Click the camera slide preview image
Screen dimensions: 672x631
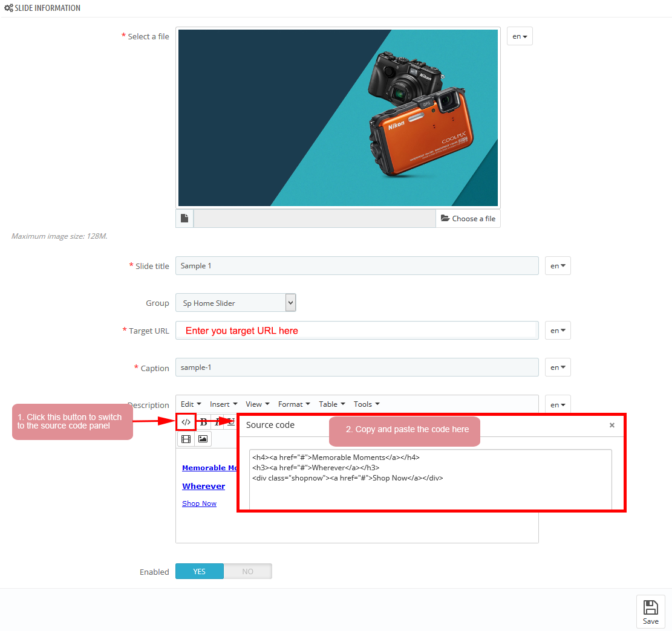coord(338,118)
